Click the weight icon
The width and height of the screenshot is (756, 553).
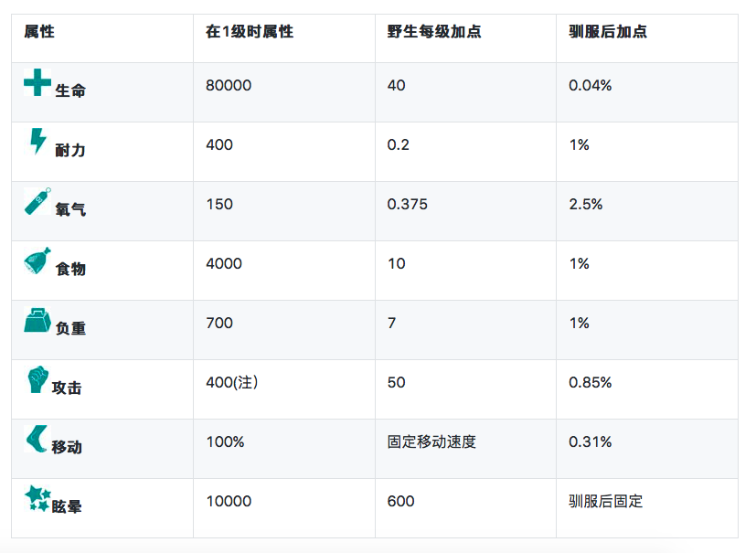[x=37, y=321]
